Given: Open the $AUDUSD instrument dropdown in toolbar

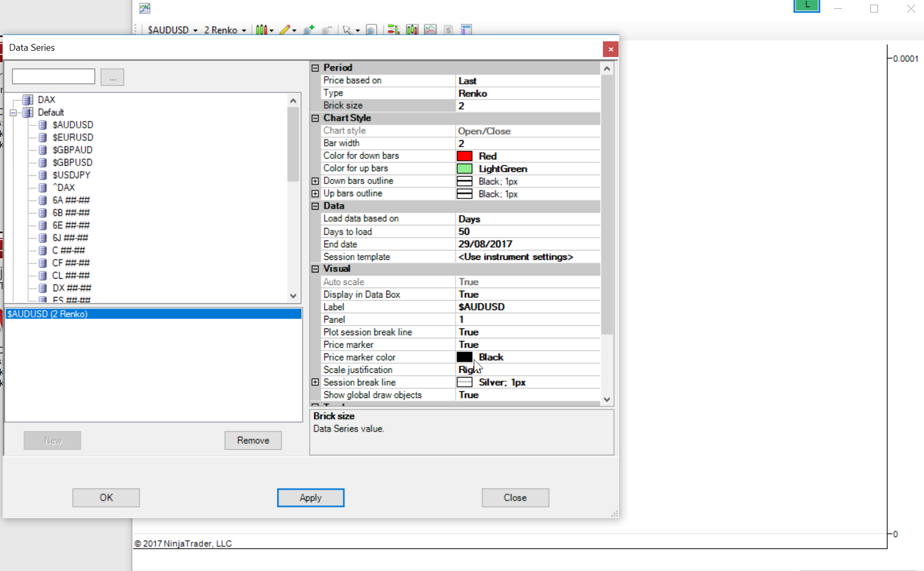Looking at the screenshot, I should point(173,30).
